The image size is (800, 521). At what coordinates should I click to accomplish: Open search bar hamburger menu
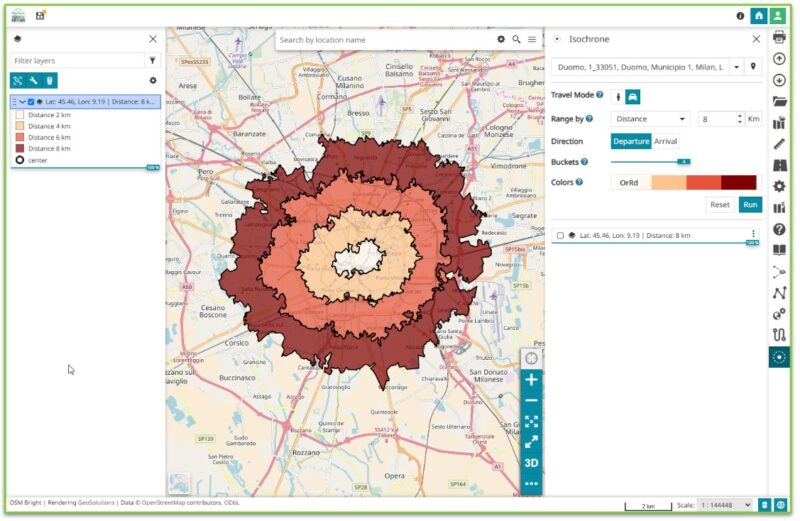pos(532,39)
